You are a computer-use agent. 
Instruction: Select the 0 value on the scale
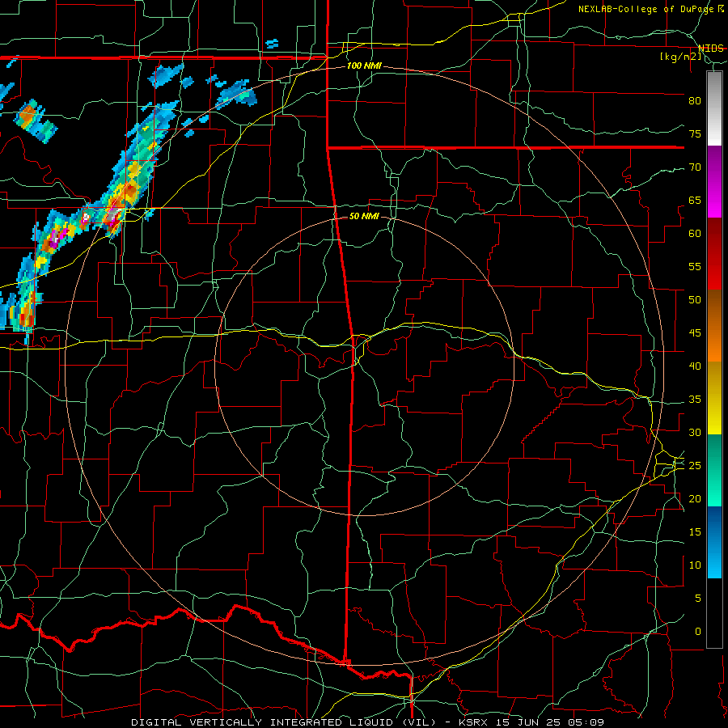click(x=698, y=632)
